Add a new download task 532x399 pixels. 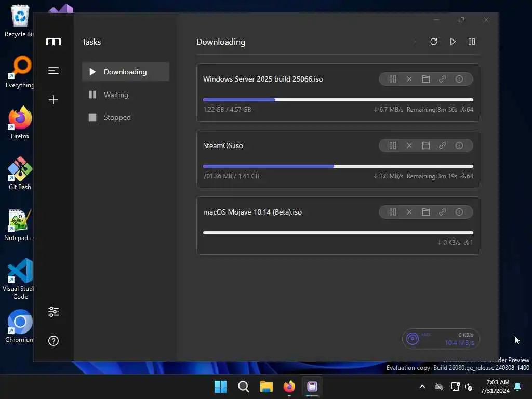pyautogui.click(x=54, y=100)
